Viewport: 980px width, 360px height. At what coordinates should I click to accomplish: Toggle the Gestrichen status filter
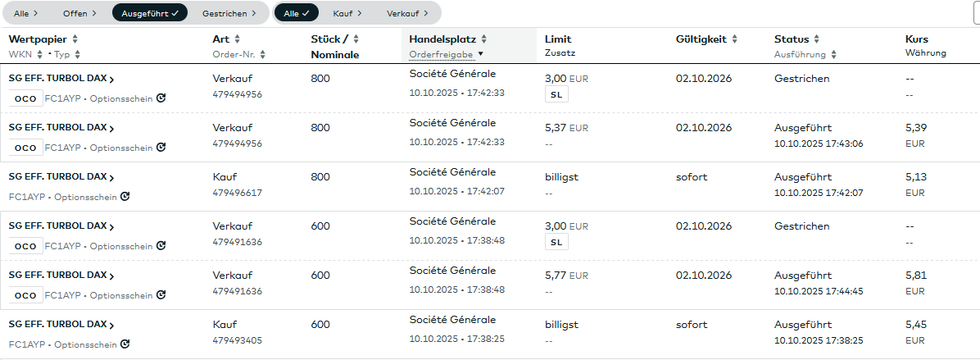click(229, 13)
